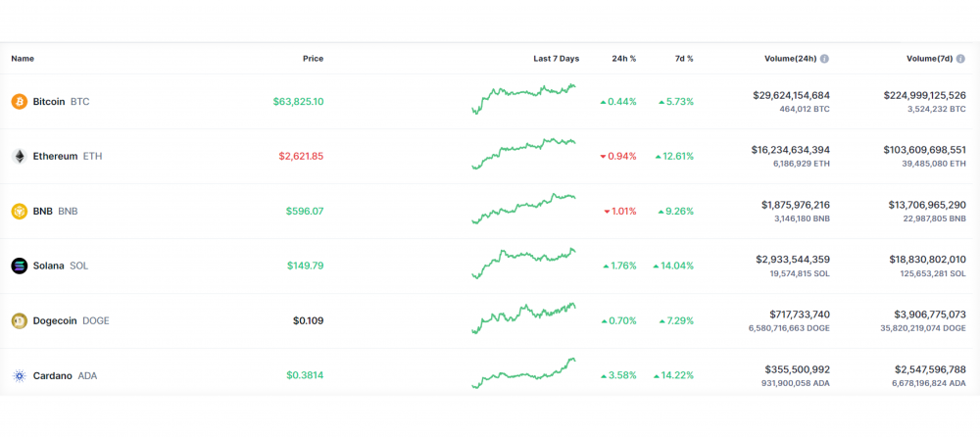Open Solana's 7-day sparkline chart
The height and width of the screenshot is (437, 980).
pyautogui.click(x=523, y=264)
